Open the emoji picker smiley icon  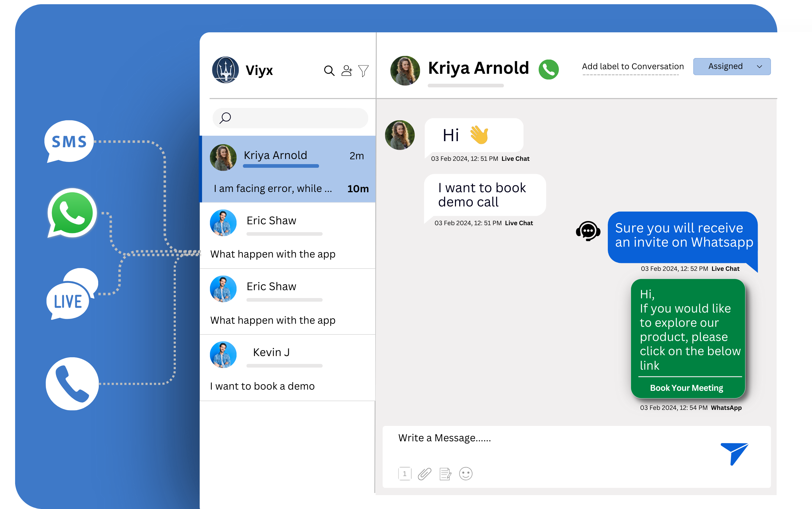(x=466, y=474)
